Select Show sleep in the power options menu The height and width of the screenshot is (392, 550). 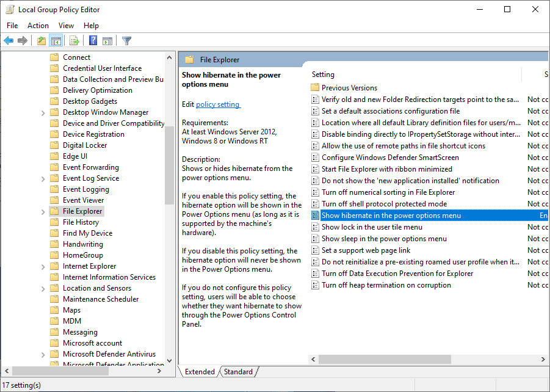(384, 239)
